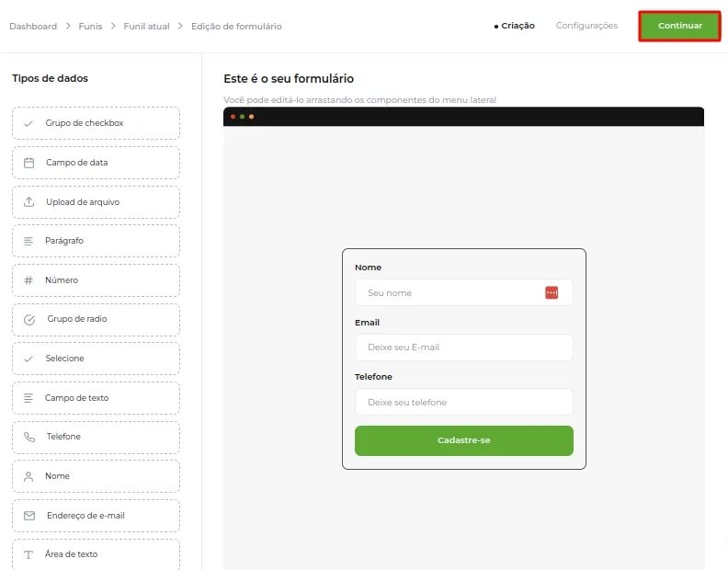Click the upload arrow icon for Upload de arquivo
The width and height of the screenshot is (728, 570).
pyautogui.click(x=28, y=201)
